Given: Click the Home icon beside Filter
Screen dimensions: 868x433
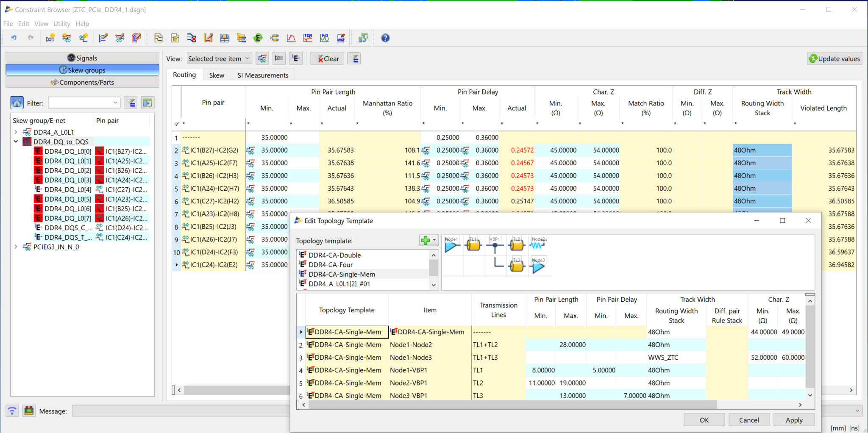Looking at the screenshot, I should [x=17, y=103].
